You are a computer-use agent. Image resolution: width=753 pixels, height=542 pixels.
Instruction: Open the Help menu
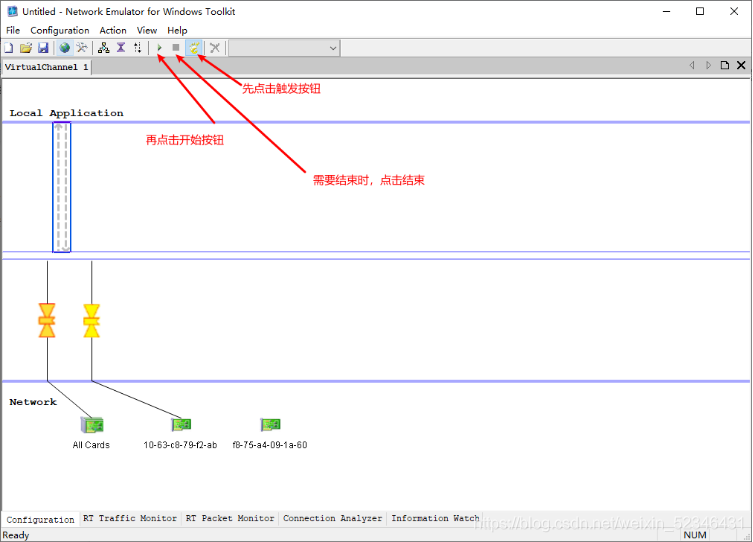[177, 30]
